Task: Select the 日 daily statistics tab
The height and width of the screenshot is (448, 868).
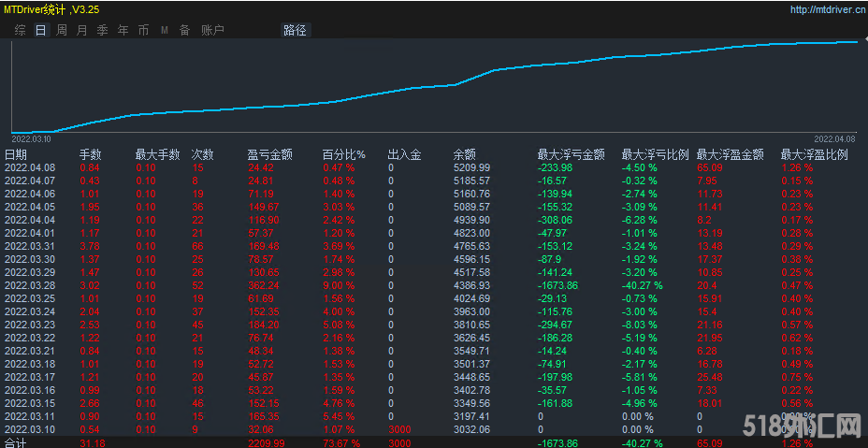Action: (x=40, y=30)
